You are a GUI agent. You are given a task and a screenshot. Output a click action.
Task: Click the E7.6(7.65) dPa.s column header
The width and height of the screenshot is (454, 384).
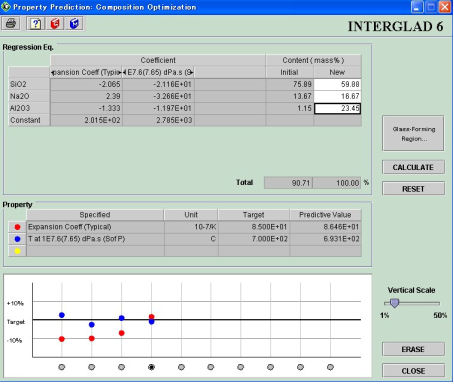point(158,72)
